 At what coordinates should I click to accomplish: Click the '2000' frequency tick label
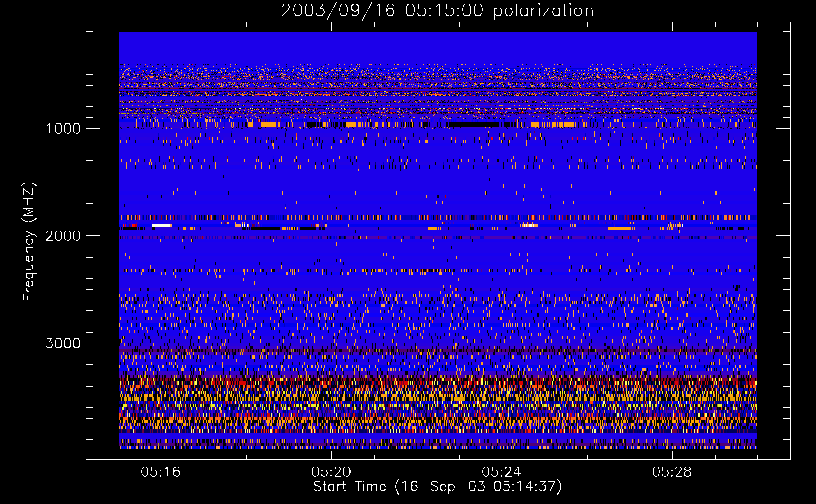click(x=63, y=236)
